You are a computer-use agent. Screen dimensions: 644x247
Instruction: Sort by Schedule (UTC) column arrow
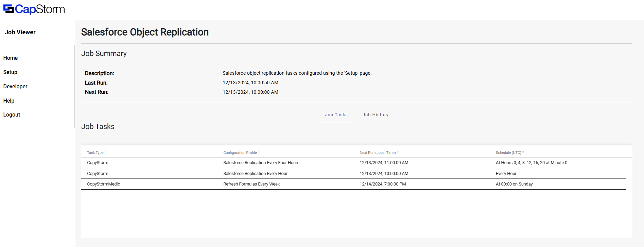523,152
